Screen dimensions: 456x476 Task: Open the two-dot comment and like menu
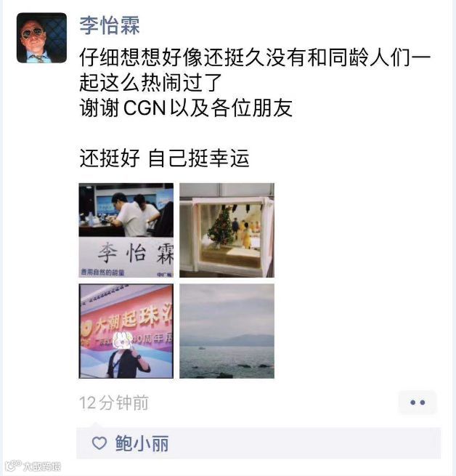tap(418, 403)
